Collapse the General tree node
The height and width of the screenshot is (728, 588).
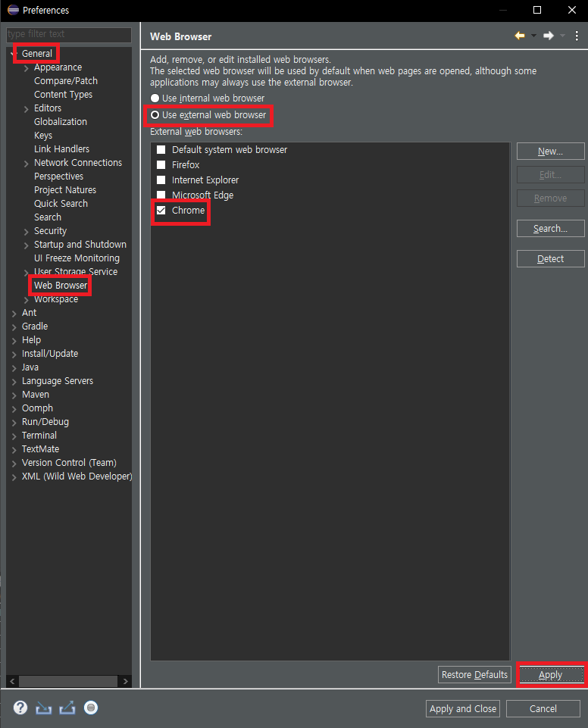point(14,54)
